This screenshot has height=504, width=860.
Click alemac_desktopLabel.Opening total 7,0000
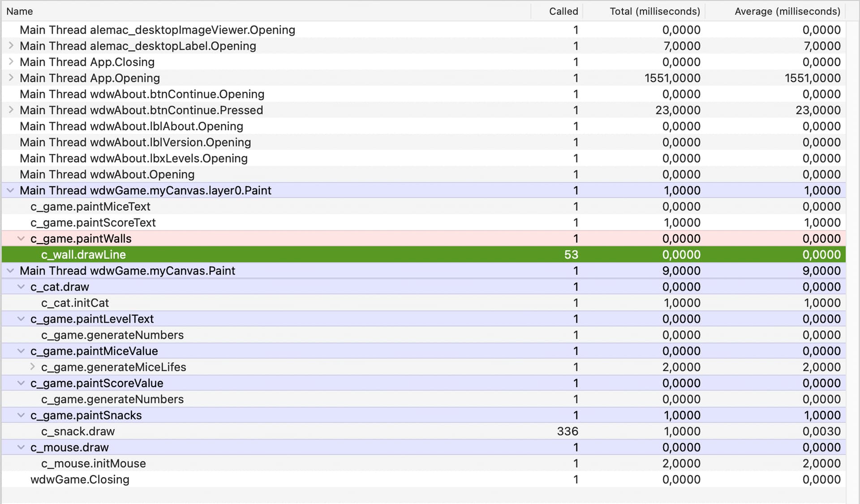(681, 46)
